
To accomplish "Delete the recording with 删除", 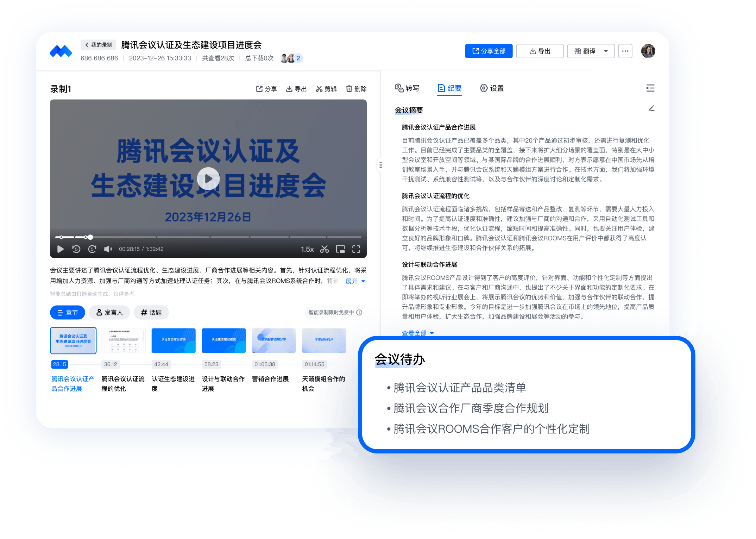I will click(356, 89).
